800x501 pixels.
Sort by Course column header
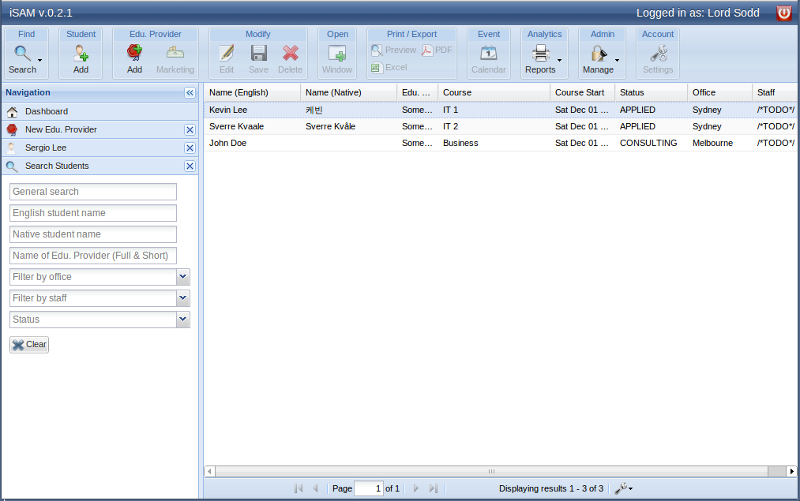coord(493,93)
